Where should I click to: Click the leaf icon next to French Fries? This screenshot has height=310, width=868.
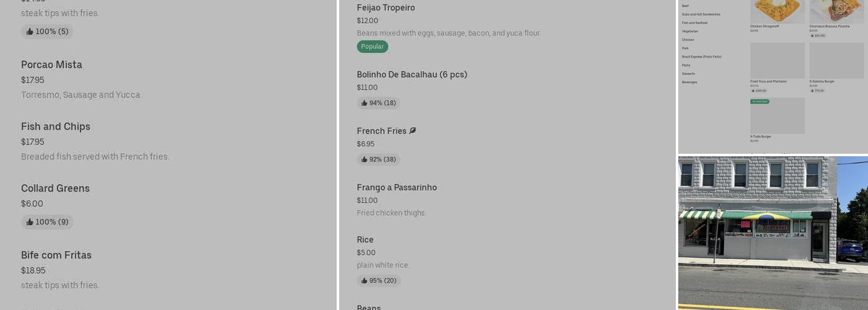413,131
